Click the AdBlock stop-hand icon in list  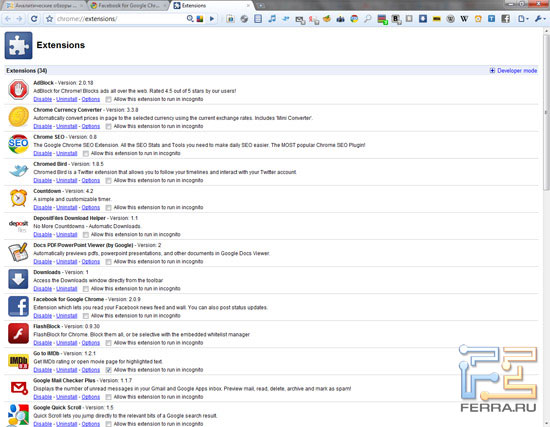pyautogui.click(x=18, y=90)
